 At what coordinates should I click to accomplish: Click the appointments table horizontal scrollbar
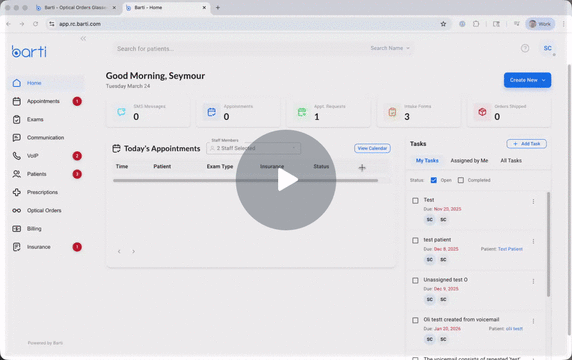(246, 180)
